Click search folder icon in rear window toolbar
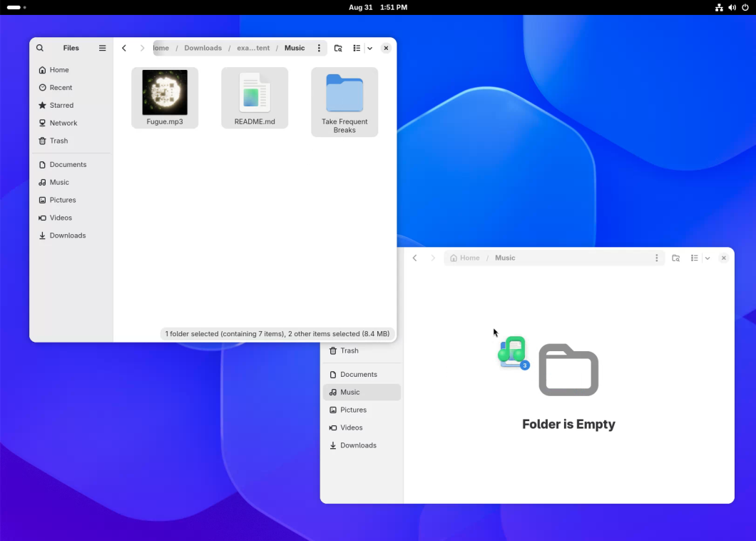This screenshot has width=756, height=541. pos(675,258)
